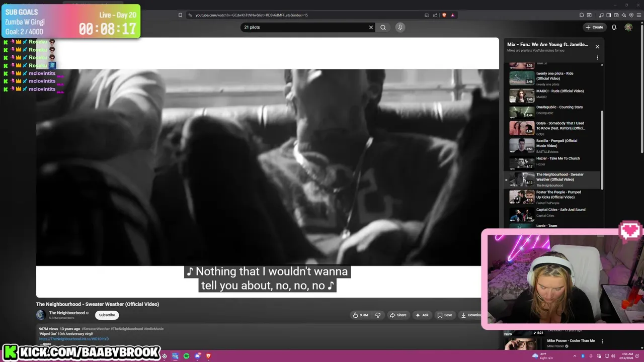644x362 pixels.
Task: Open Brave Rewards triangle icon
Action: pyautogui.click(x=452, y=15)
